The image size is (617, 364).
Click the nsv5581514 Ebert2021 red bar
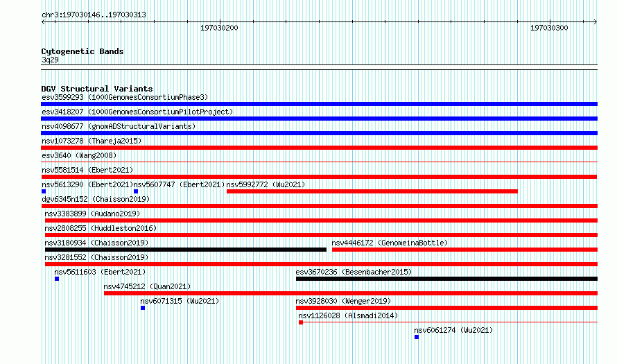[319, 177]
